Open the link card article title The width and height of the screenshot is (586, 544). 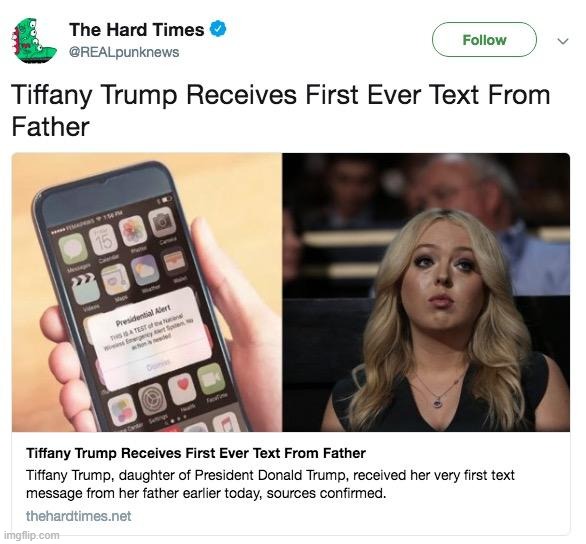click(196, 453)
